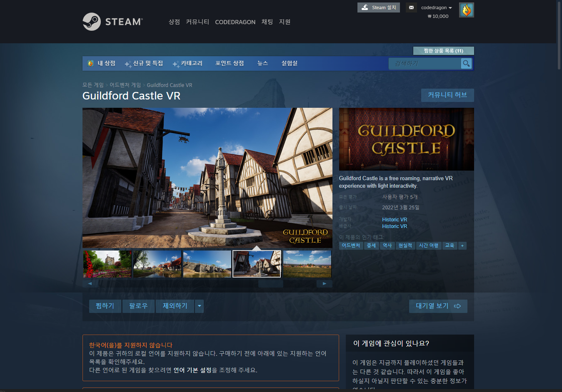Select the village street thumbnail
This screenshot has height=392, width=562.
257,264
